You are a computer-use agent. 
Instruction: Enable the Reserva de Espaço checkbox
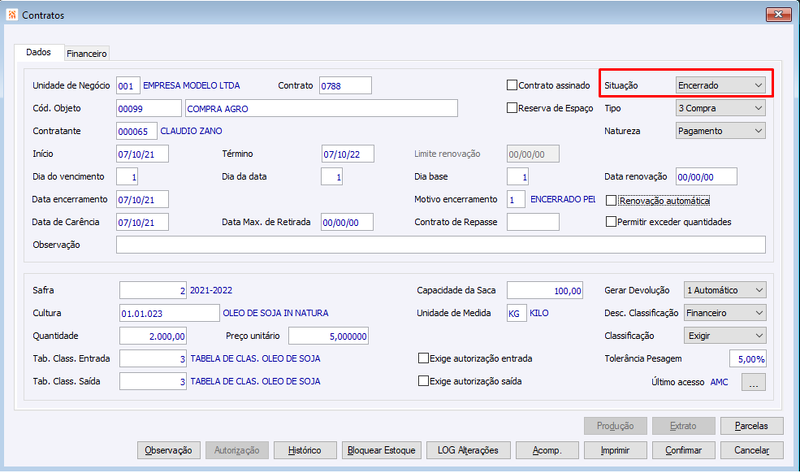[512, 108]
